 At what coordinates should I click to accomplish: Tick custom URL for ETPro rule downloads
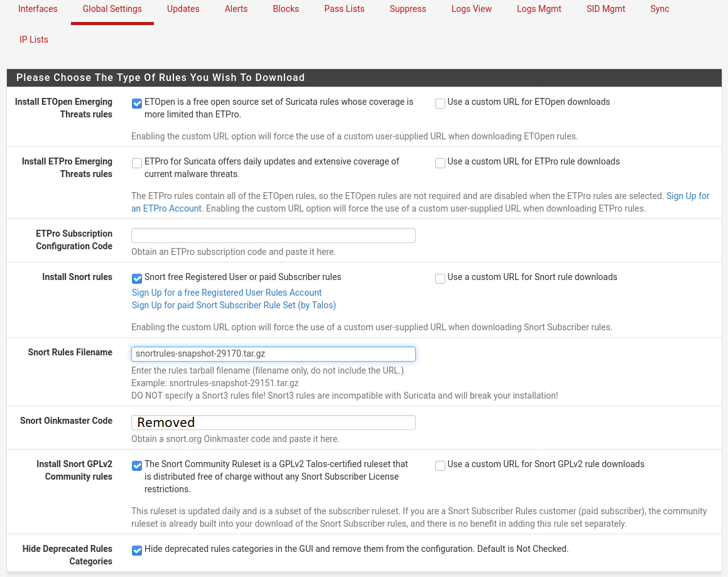[440, 163]
